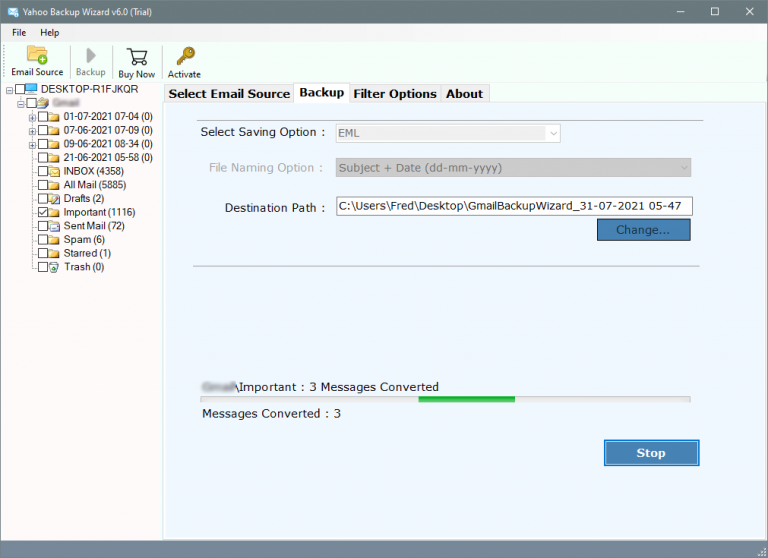Open the File Naming Option dropdown
Image resolution: width=768 pixels, height=558 pixels.
[x=513, y=168]
